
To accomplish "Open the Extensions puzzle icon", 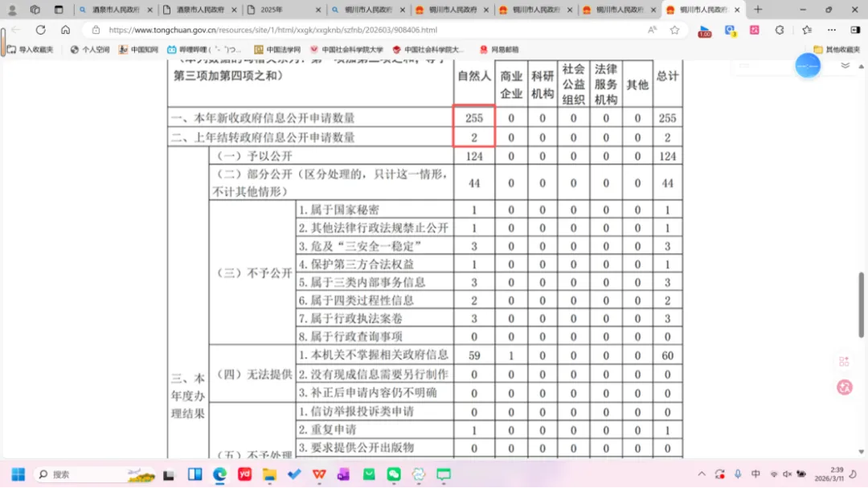I will coord(780,30).
